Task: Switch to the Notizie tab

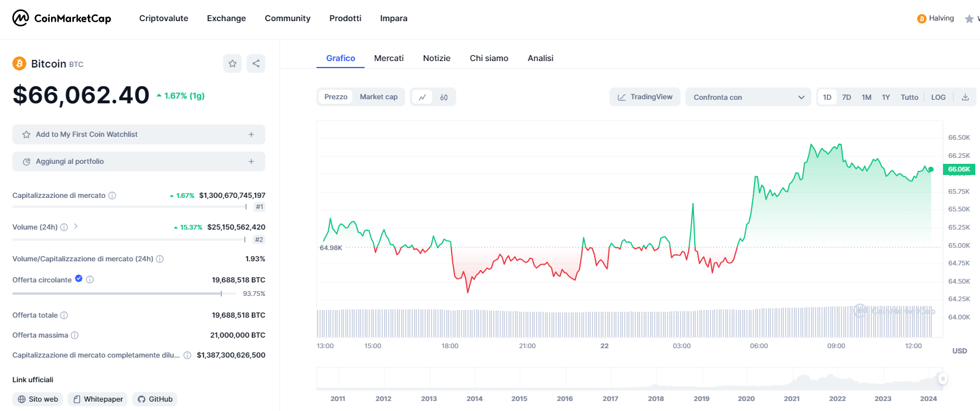Action: coord(437,58)
